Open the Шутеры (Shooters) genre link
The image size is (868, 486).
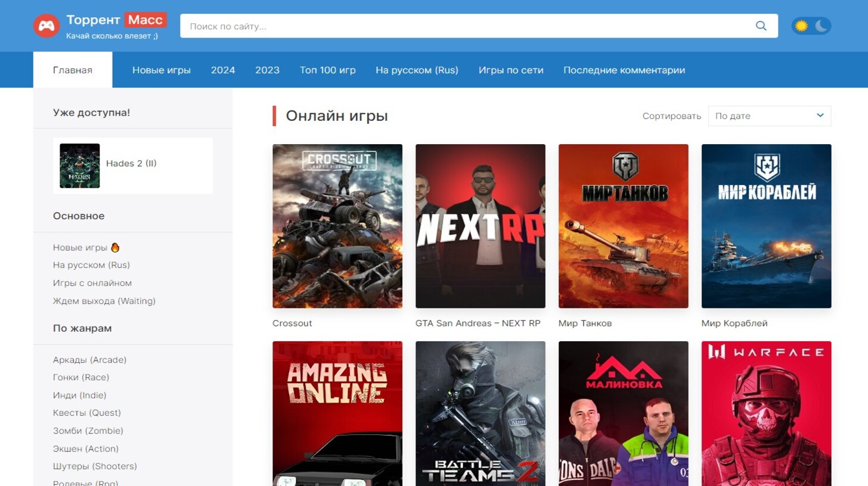95,466
